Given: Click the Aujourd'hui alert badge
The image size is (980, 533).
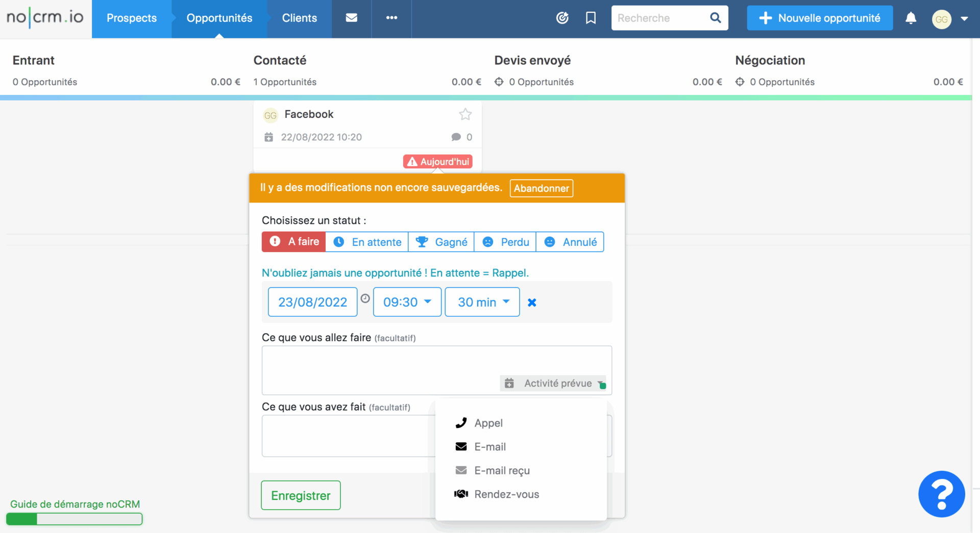Looking at the screenshot, I should pos(438,162).
